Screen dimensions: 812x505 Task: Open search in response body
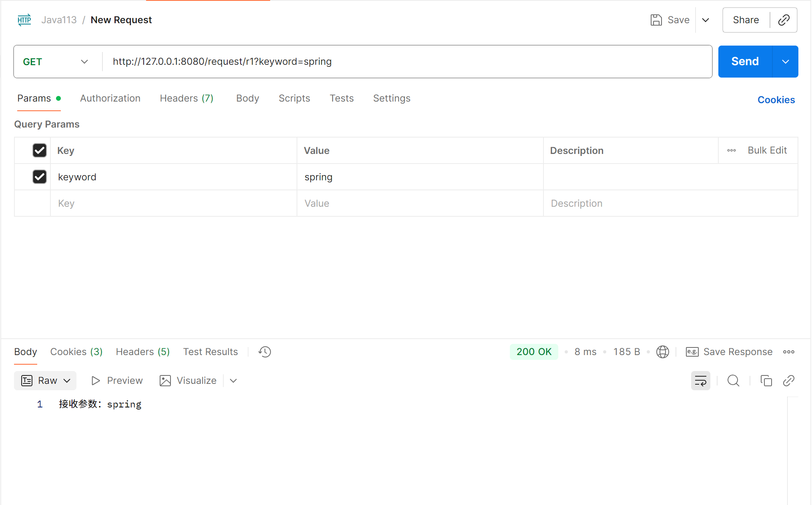tap(733, 381)
